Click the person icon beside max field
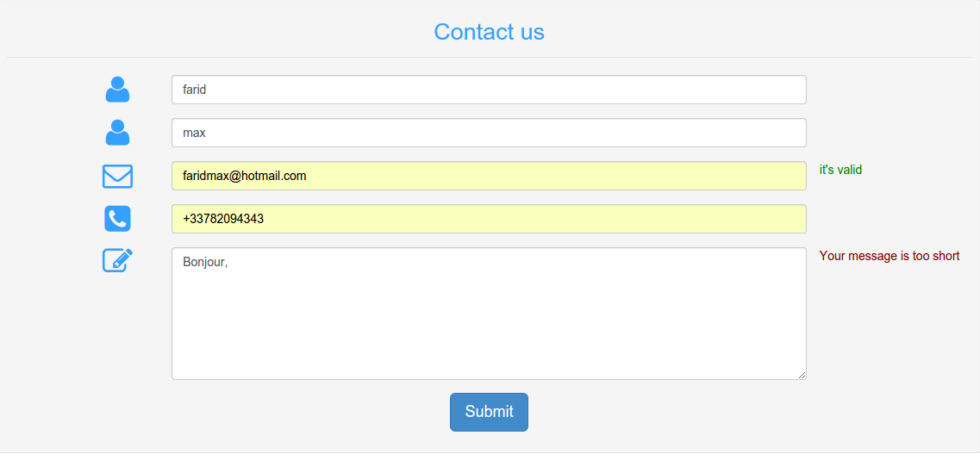This screenshot has width=980, height=454. (x=117, y=133)
